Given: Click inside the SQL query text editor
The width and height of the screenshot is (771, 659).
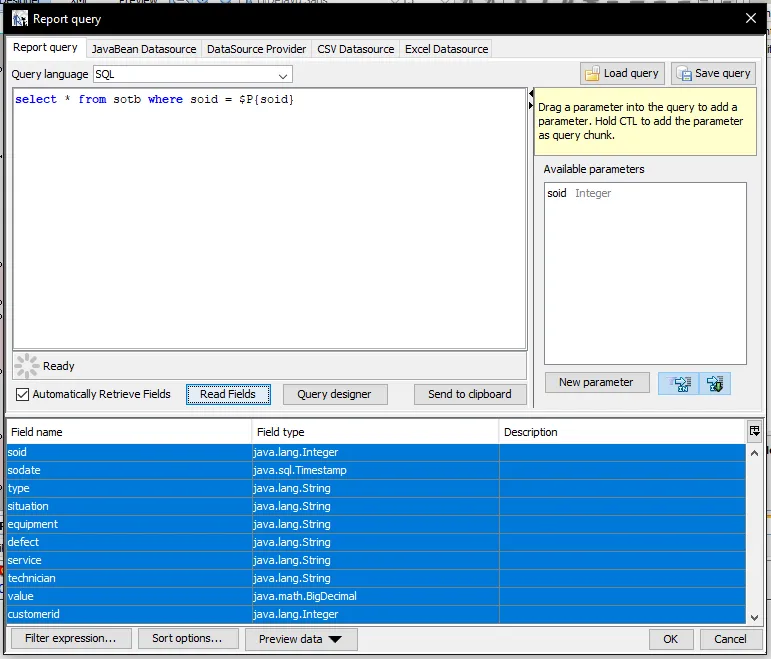Looking at the screenshot, I should click(270, 220).
